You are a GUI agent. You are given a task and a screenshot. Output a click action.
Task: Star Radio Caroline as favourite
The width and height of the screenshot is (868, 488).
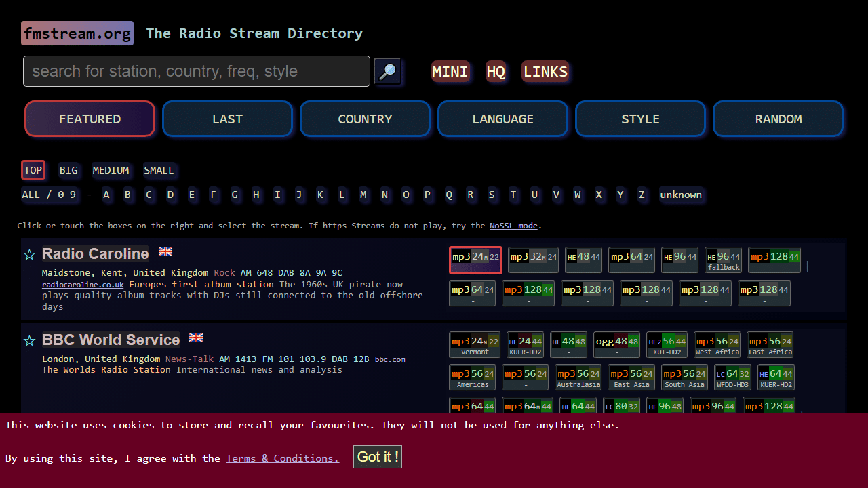(29, 255)
